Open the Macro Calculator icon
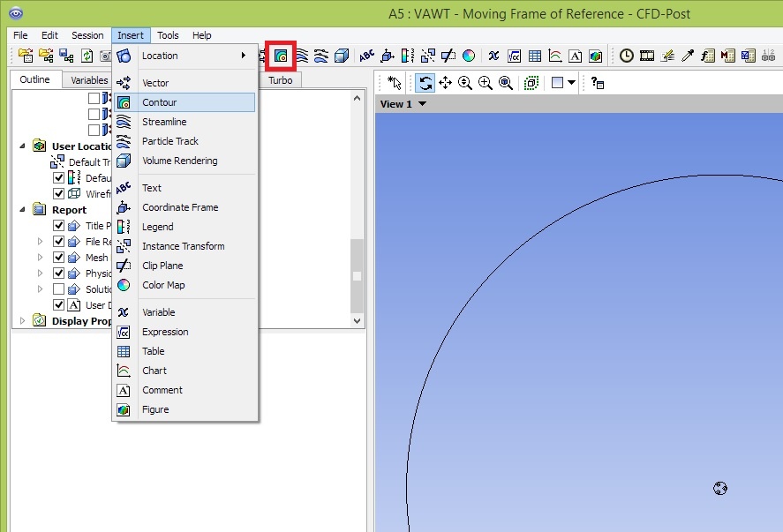This screenshot has height=532, width=783. tap(727, 56)
